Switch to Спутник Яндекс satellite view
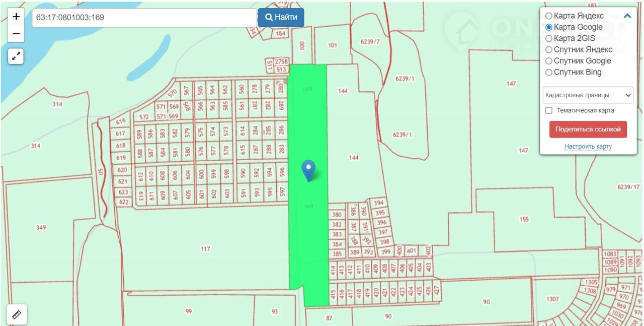 point(549,50)
